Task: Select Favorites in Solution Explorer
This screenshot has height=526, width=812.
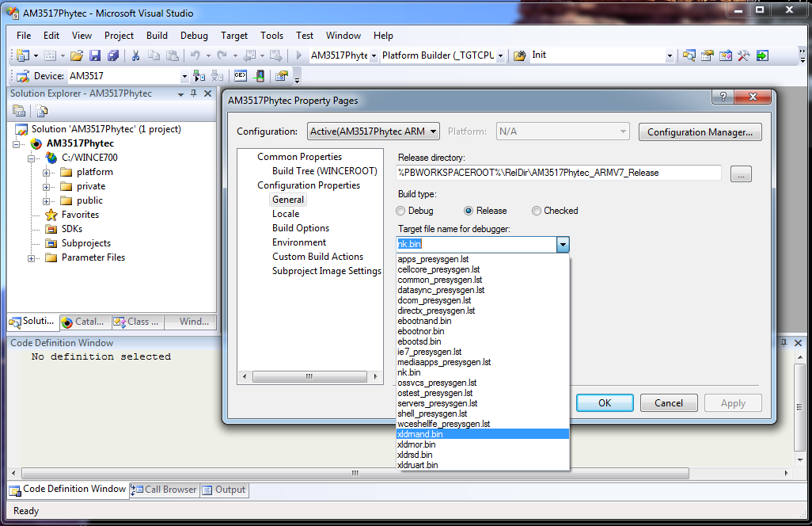Action: (x=80, y=215)
